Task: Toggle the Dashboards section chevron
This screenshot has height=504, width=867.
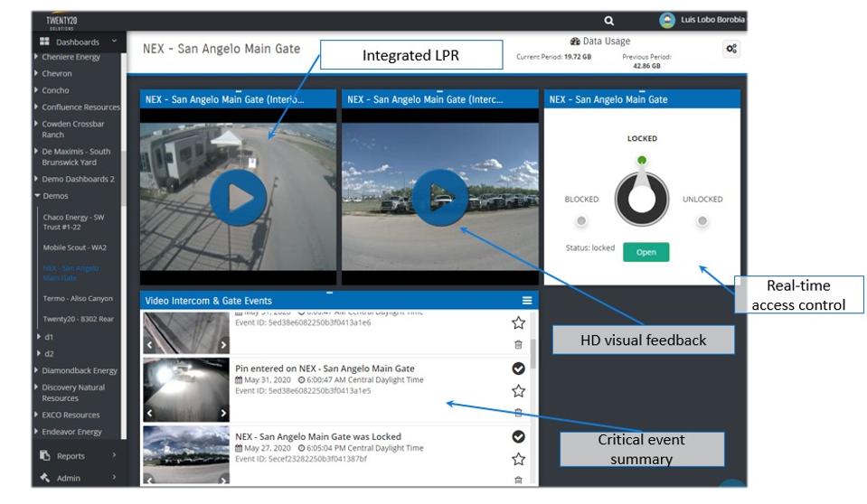Action: [115, 41]
